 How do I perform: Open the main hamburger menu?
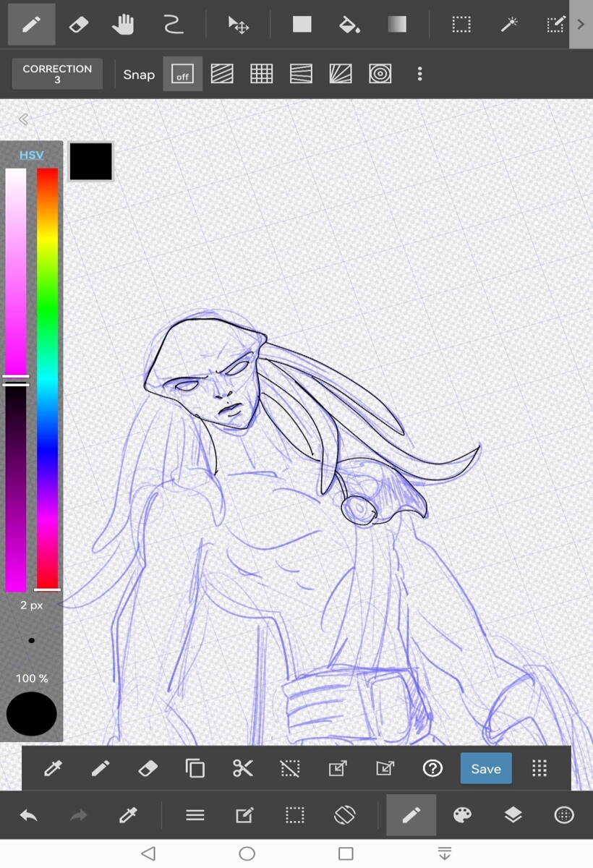pyautogui.click(x=195, y=816)
